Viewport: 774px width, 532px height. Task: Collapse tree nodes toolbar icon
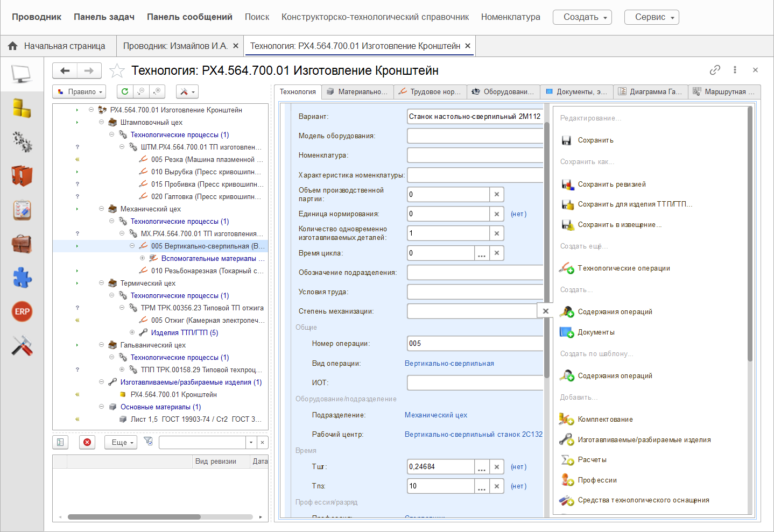tap(140, 91)
